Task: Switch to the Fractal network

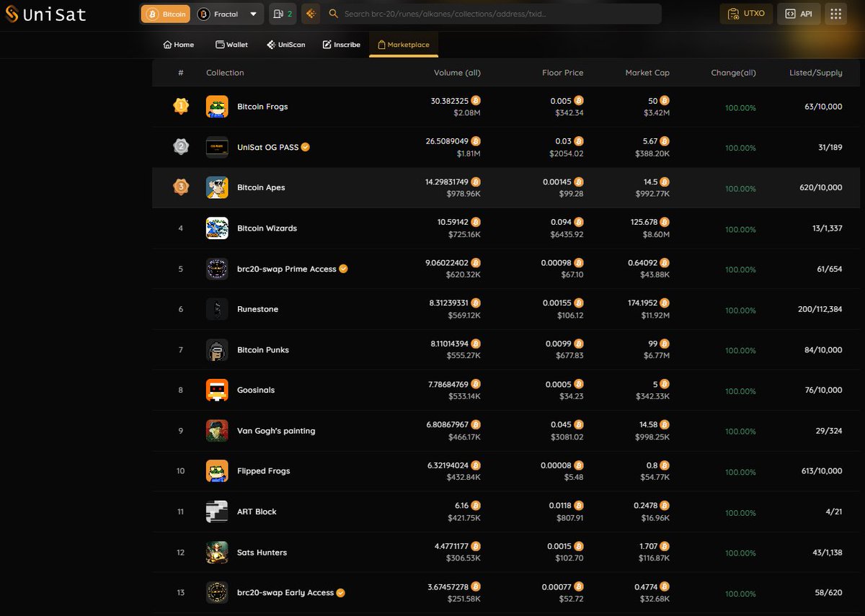Action: click(x=218, y=14)
